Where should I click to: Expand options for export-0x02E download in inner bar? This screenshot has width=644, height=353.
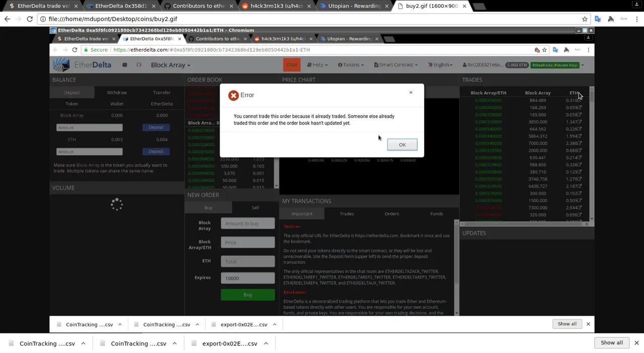coord(275,324)
